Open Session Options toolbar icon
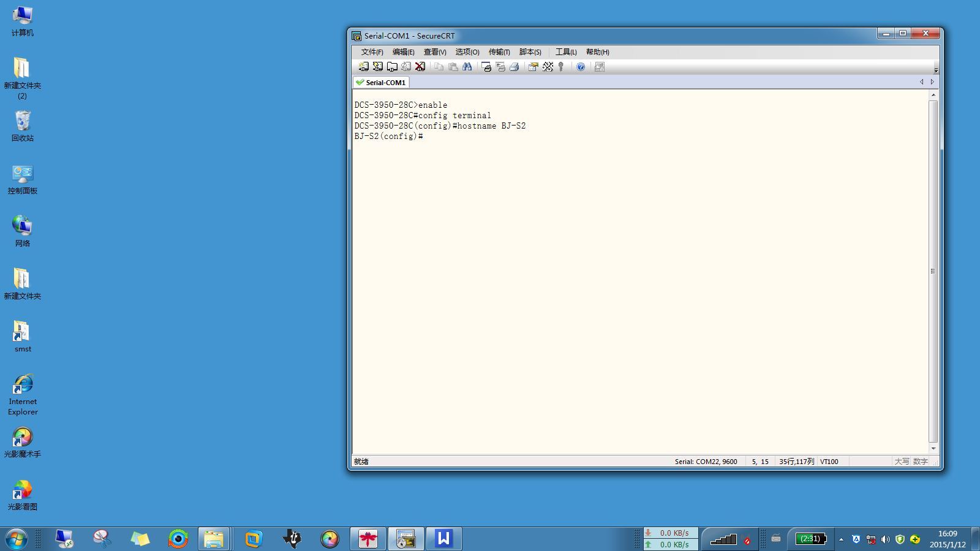Viewport: 980px width, 551px height. tap(533, 67)
